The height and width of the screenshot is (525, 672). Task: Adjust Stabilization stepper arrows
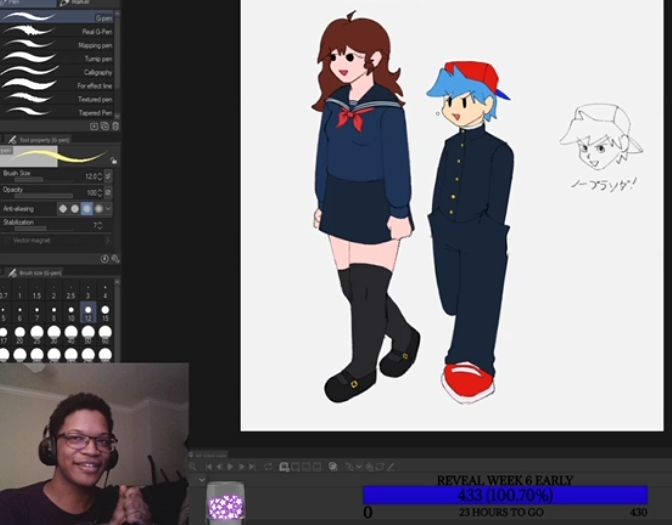pyautogui.click(x=100, y=225)
